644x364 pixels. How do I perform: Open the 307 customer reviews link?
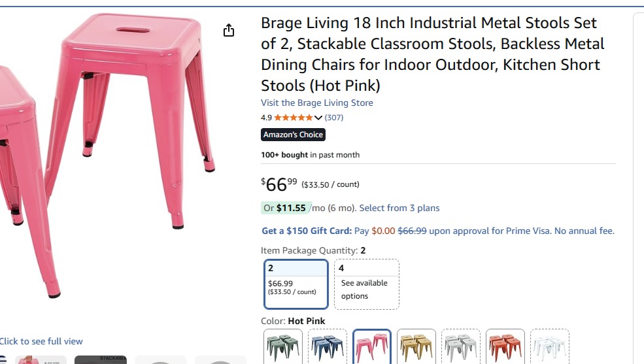[x=333, y=118]
